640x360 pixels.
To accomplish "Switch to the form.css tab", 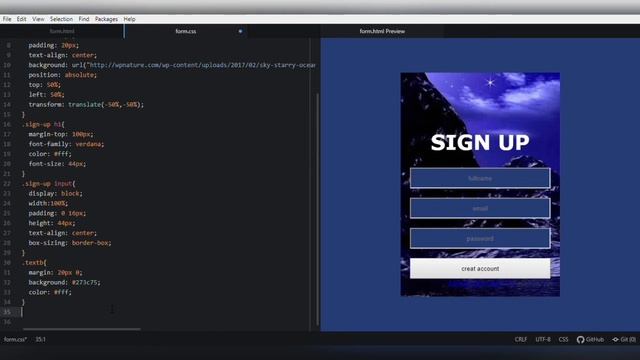I will click(186, 31).
